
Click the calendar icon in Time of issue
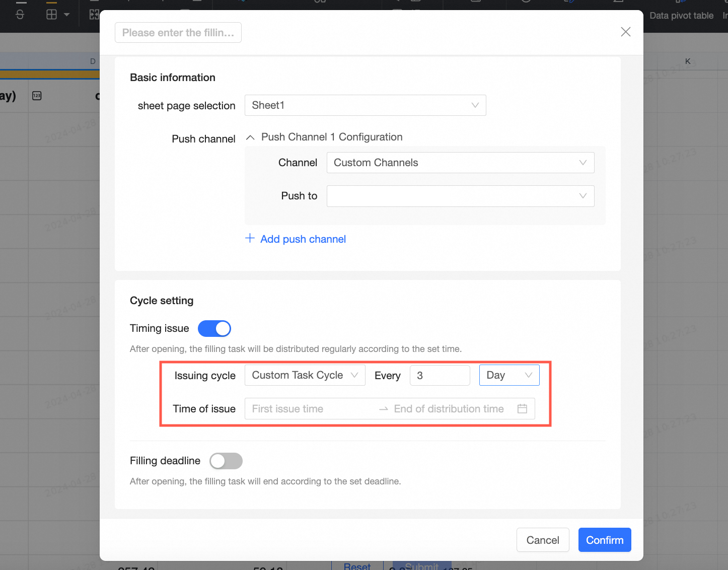pos(522,409)
